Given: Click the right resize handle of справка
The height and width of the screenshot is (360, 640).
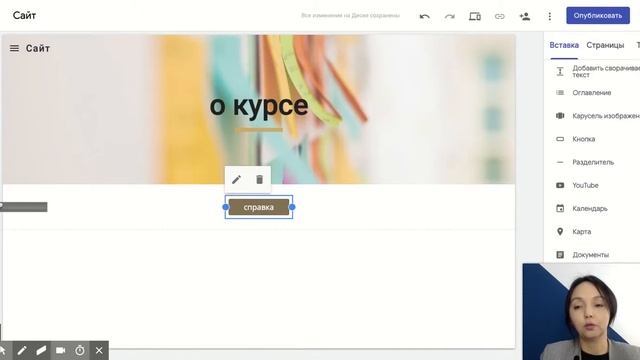Looking at the screenshot, I should (x=292, y=207).
